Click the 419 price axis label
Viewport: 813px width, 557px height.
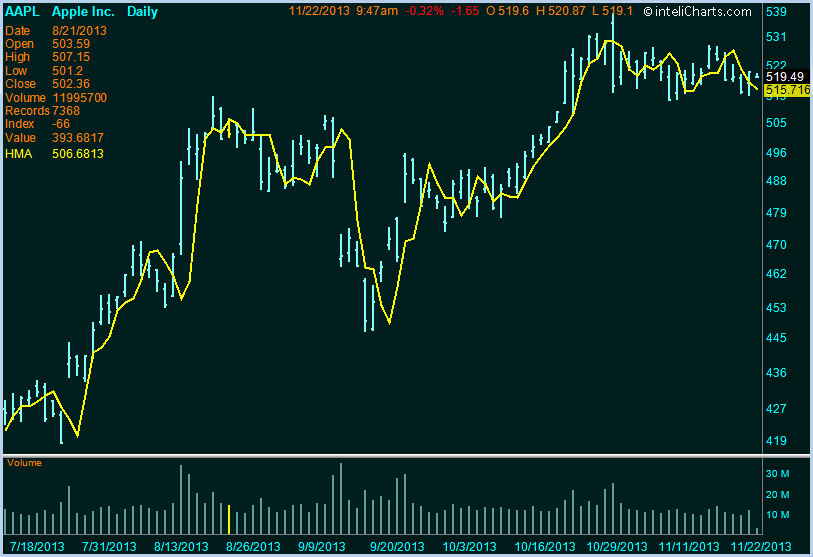coord(776,441)
